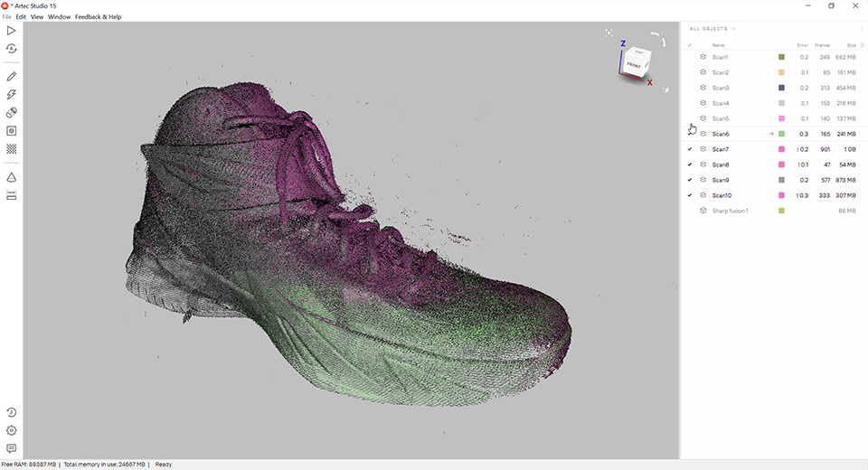Click the scan type icon beside Scan9
The image size is (868, 470).
click(703, 180)
